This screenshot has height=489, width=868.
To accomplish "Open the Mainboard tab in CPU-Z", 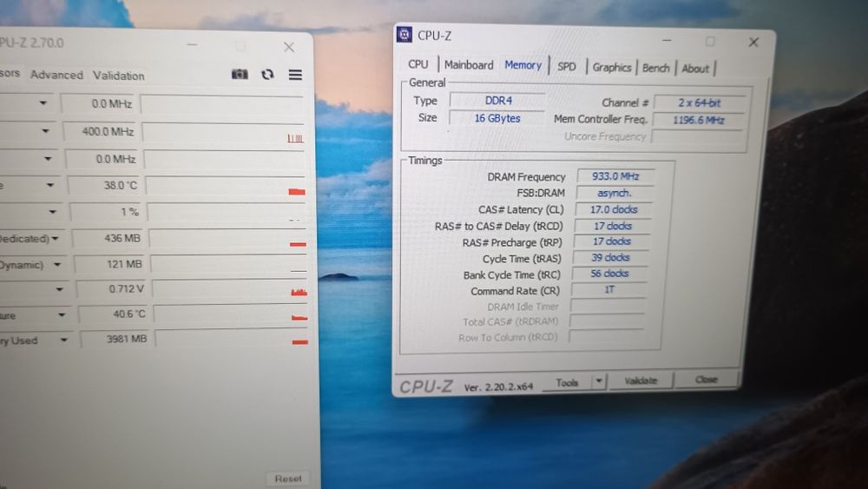I will point(469,65).
